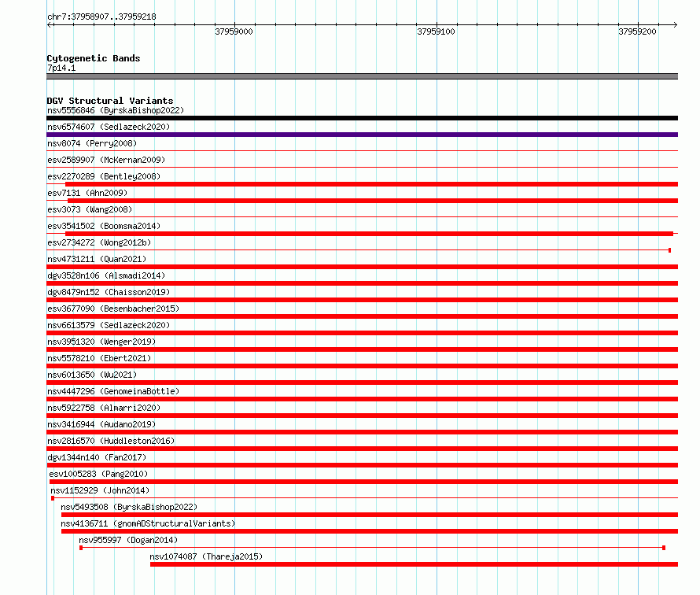Click right arrowhead of the coordinate ruler
The image size is (700, 595).
[675, 24]
